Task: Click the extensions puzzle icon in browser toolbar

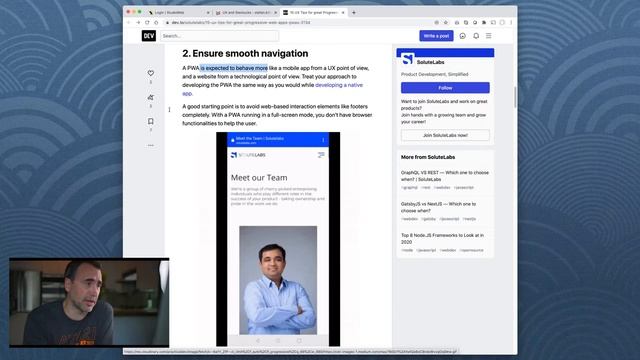Action: click(x=484, y=22)
